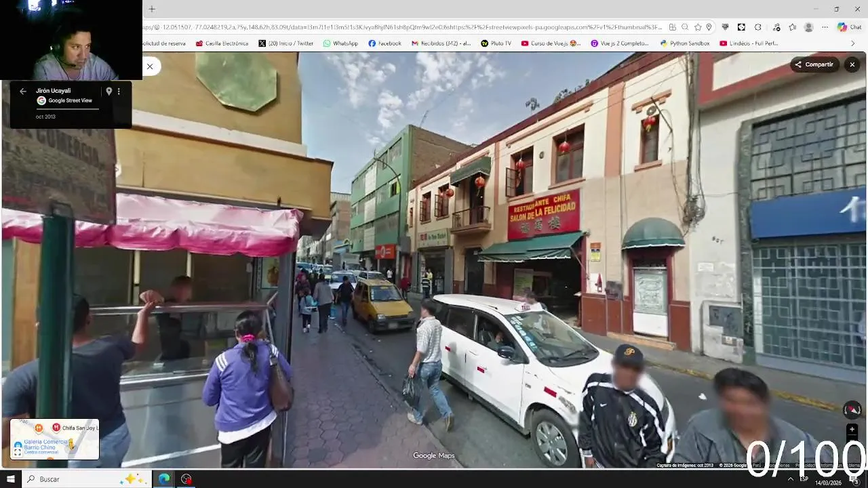Open a new browser tab with the plus icon
868x488 pixels.
point(152,9)
